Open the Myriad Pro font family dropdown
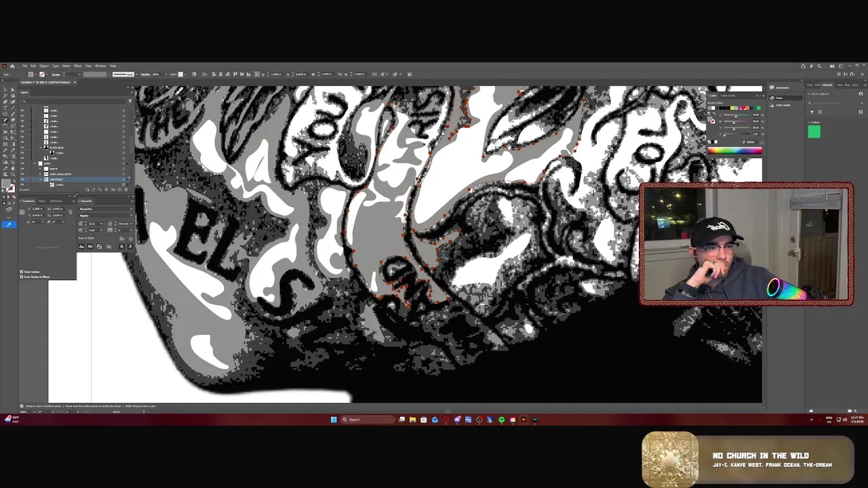The height and width of the screenshot is (488, 868). pyautogui.click(x=132, y=209)
